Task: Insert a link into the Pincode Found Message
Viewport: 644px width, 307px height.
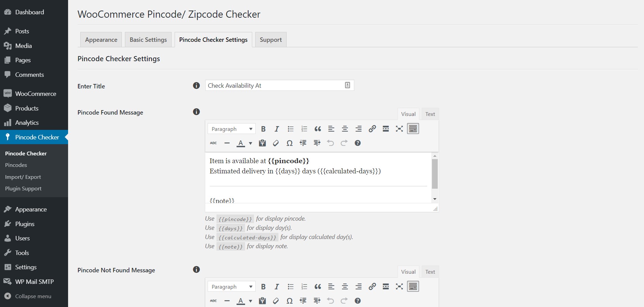Action: pos(372,129)
